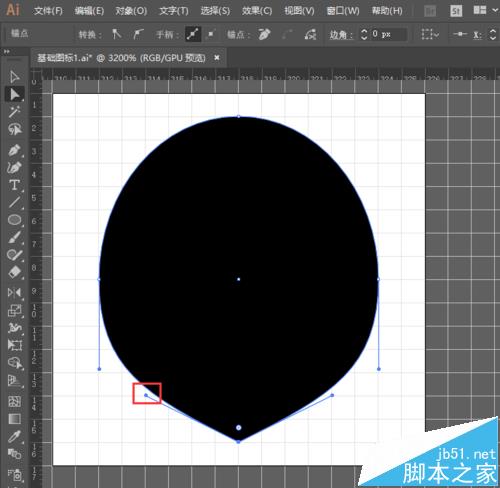The width and height of the screenshot is (500, 488).
Task: Open Adobe Bridge from menu bar
Action: click(x=430, y=11)
